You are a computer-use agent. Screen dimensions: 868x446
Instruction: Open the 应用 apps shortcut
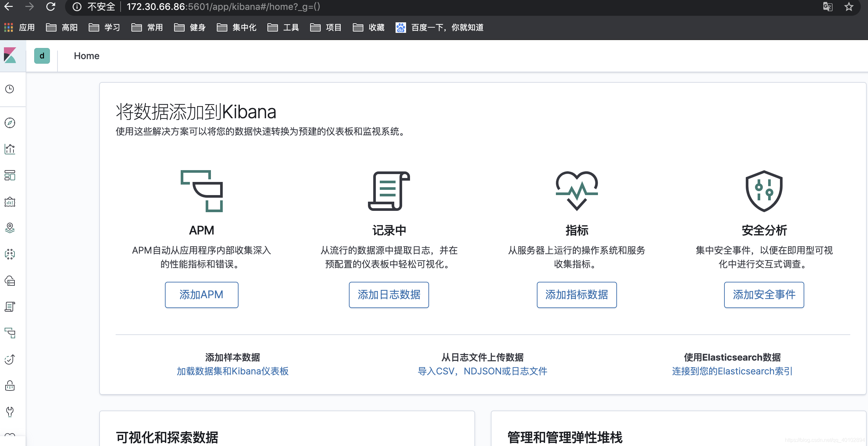click(19, 27)
